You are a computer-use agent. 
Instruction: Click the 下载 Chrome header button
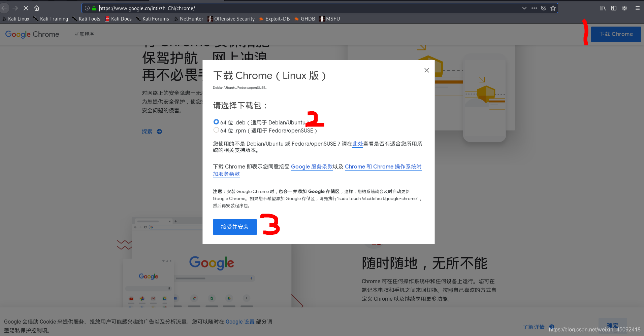(x=616, y=34)
